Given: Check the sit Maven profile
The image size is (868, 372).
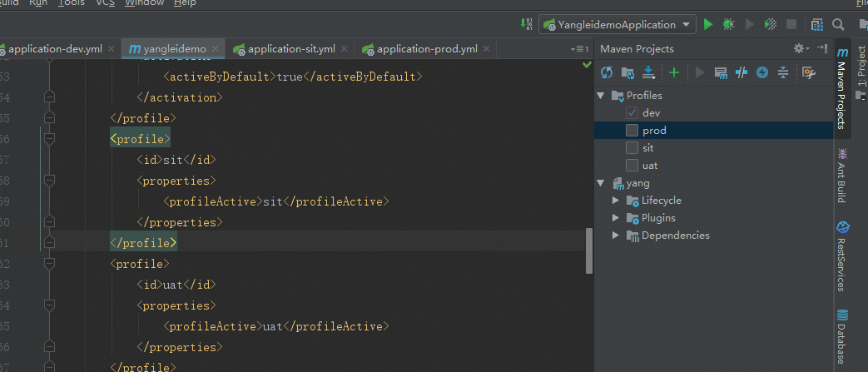Looking at the screenshot, I should coord(632,148).
